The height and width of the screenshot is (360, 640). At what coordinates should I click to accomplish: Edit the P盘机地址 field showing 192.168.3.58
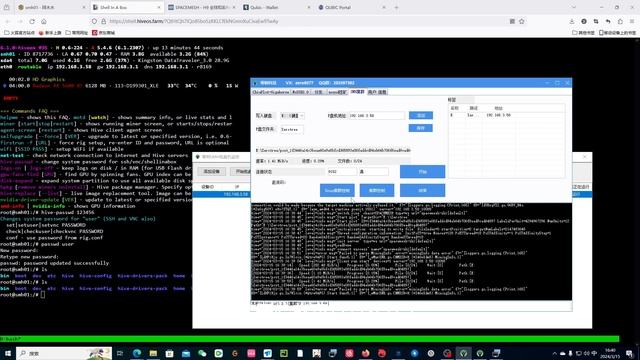pos(377,116)
